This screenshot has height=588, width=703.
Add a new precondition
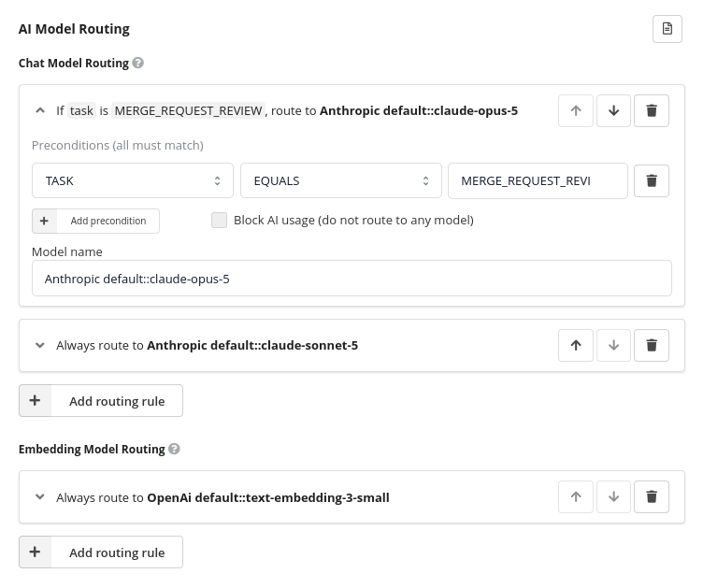point(95,221)
